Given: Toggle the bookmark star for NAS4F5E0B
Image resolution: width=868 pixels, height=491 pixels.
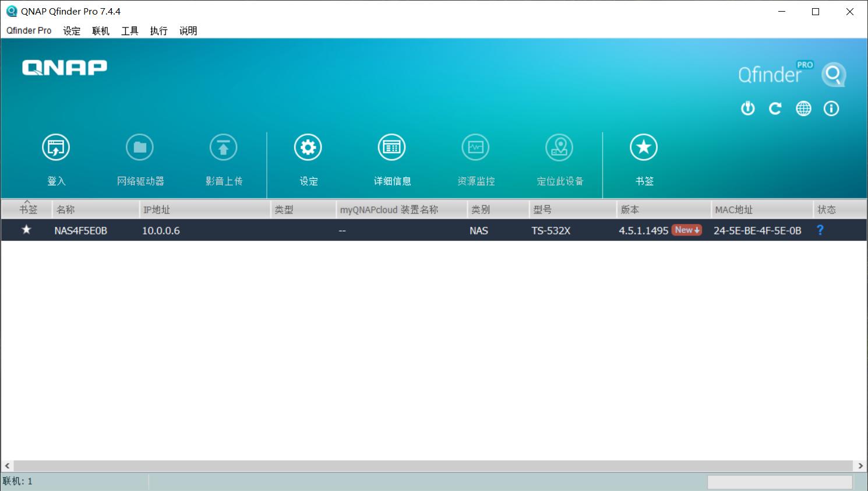Looking at the screenshot, I should point(26,230).
